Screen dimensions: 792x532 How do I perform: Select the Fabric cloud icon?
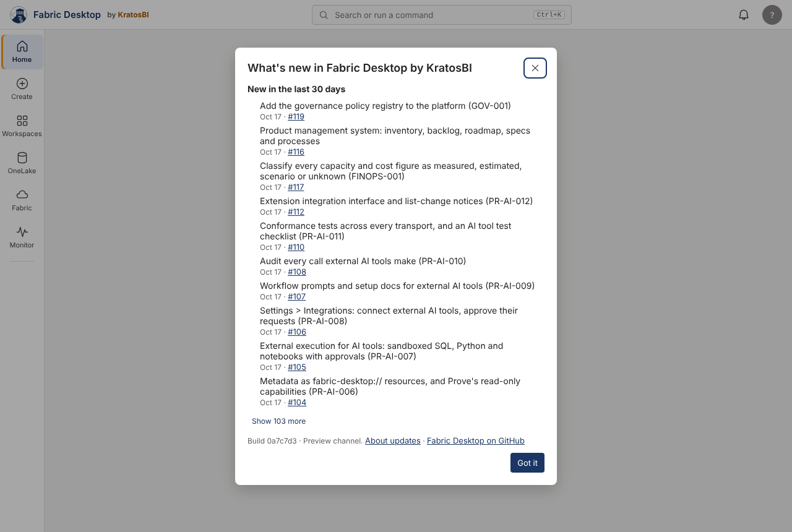(x=22, y=195)
